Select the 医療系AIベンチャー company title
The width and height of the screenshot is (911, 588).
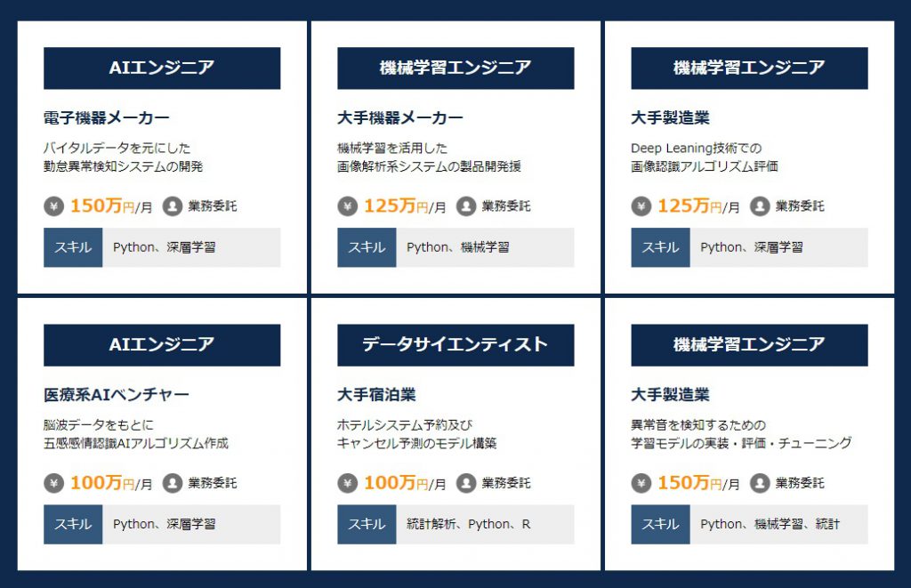pos(117,394)
